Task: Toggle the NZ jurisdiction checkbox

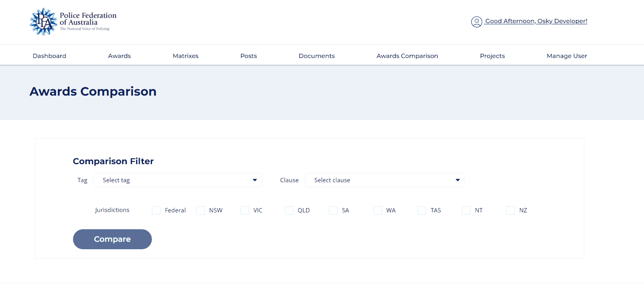Action: tap(511, 210)
